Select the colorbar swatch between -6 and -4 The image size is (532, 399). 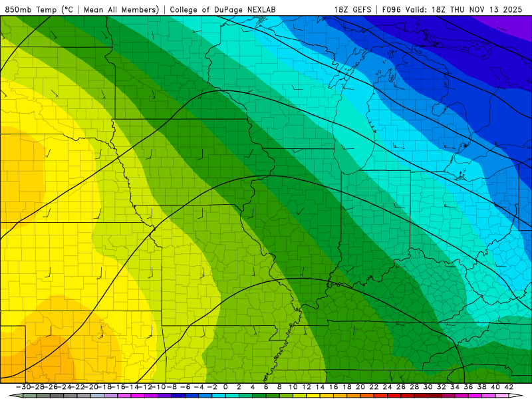pos(192,396)
